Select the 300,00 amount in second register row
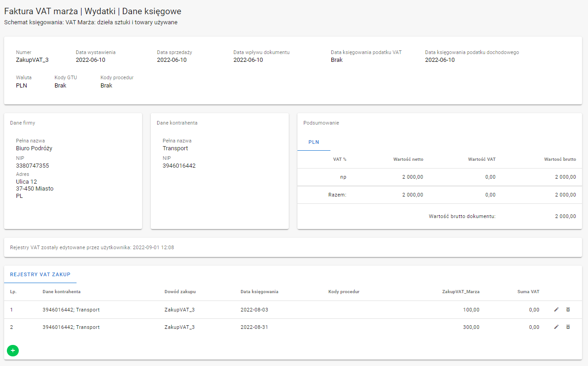 [471, 328]
